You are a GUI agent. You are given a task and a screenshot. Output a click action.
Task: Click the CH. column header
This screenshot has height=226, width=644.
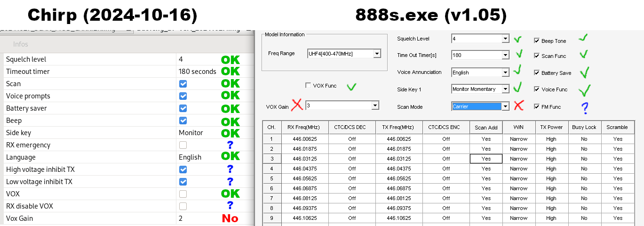[x=271, y=127]
